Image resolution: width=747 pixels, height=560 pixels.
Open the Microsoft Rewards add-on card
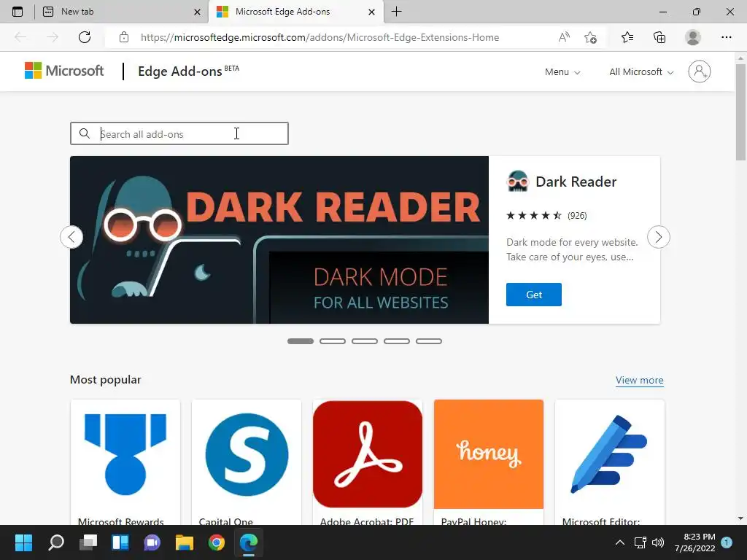125,462
